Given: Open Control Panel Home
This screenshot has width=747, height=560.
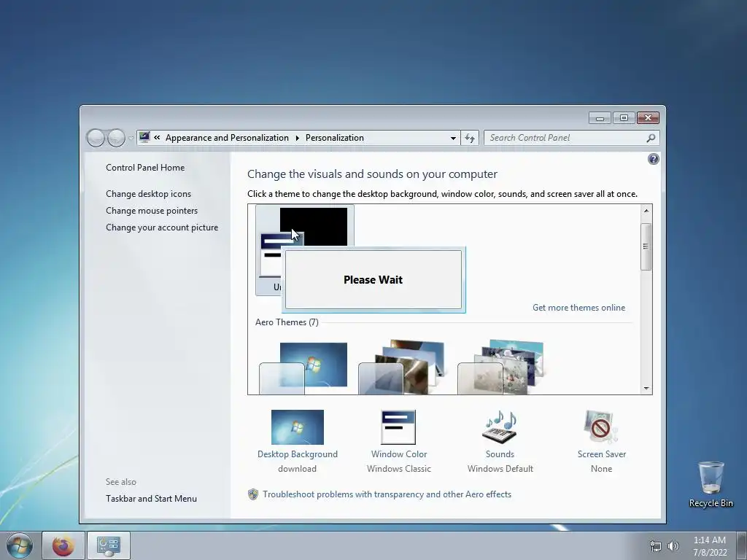Looking at the screenshot, I should pos(145,168).
